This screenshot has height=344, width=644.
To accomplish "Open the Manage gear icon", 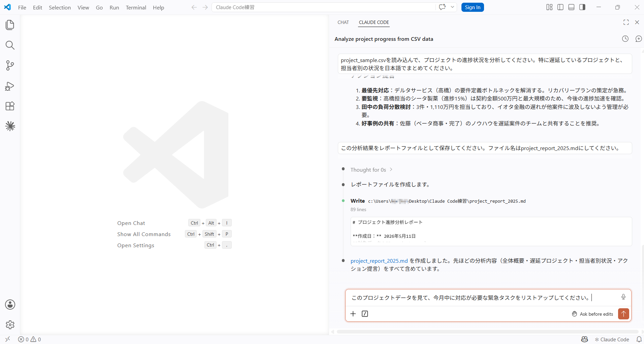I will tap(10, 324).
